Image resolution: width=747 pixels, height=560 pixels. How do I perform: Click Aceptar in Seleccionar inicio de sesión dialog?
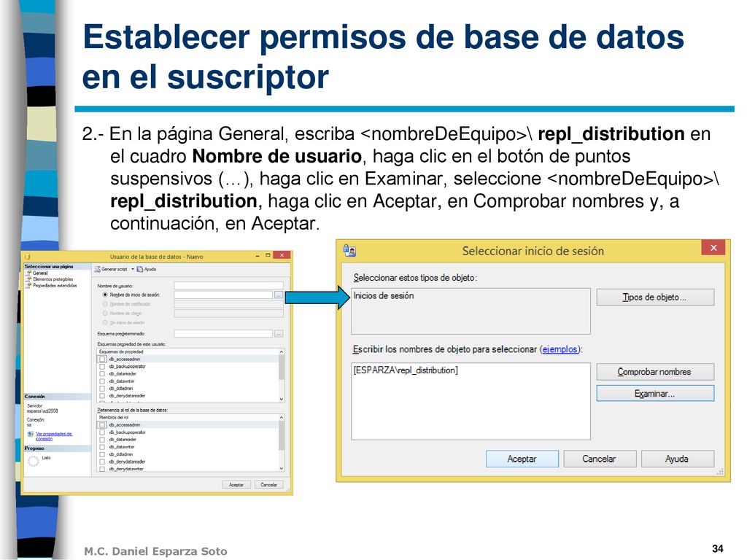522,459
